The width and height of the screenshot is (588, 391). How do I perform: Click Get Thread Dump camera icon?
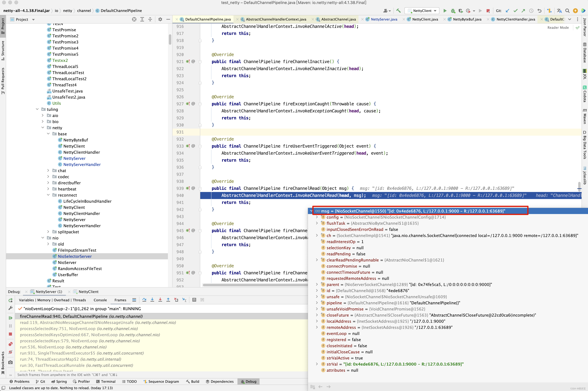pos(10,362)
